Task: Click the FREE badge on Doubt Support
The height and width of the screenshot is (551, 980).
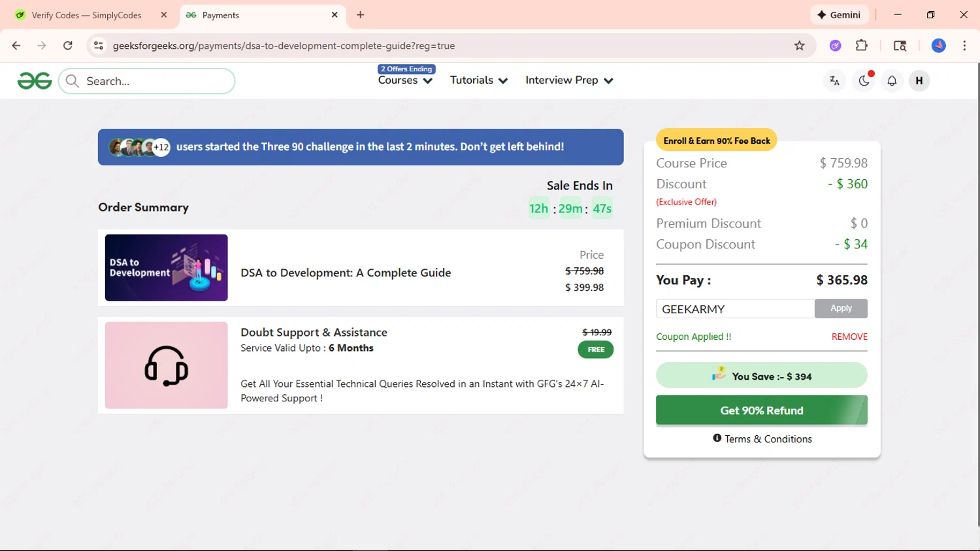Action: pyautogui.click(x=596, y=350)
